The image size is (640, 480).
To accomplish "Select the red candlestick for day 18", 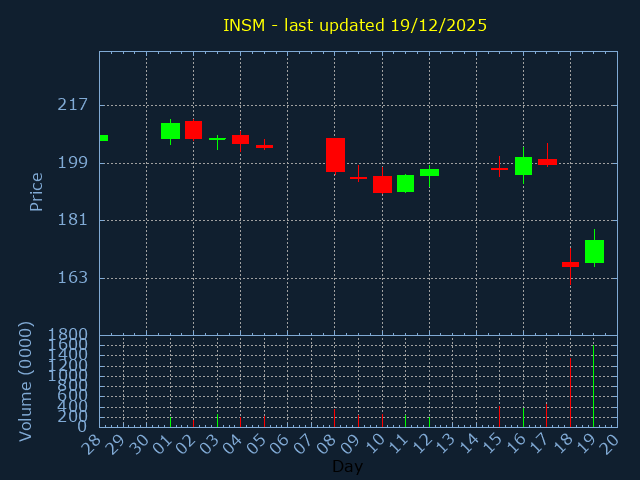I will point(570,264).
